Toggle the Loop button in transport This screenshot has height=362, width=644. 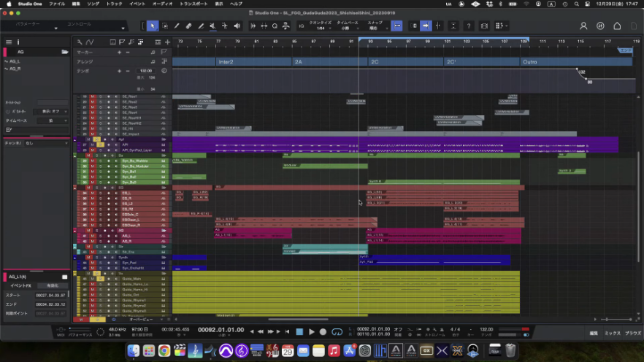(337, 332)
